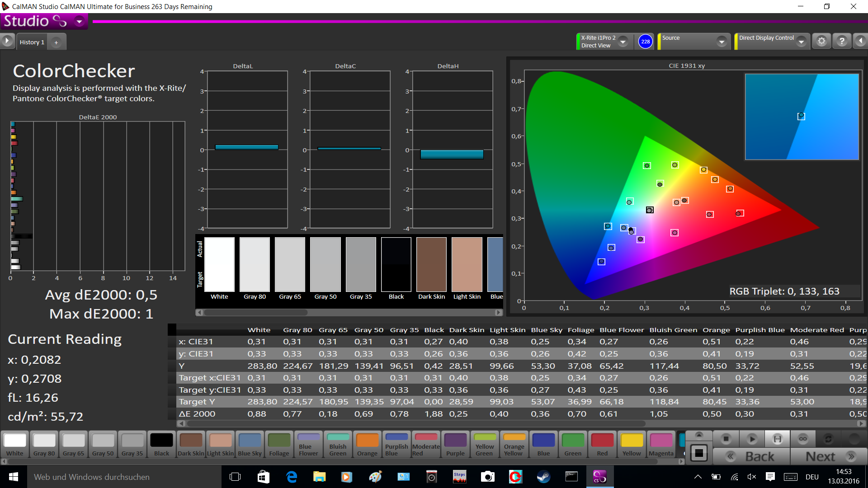Click the help question mark icon
The width and height of the screenshot is (868, 488).
pos(841,42)
